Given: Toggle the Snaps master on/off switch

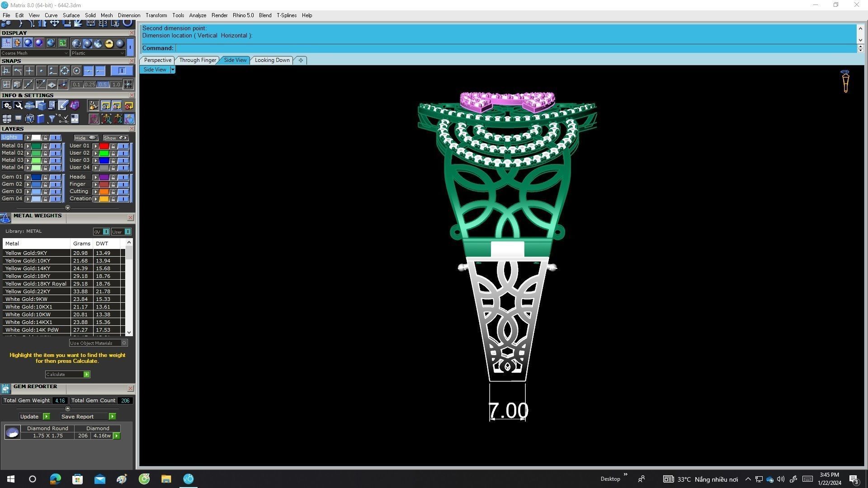Looking at the screenshot, I should tap(122, 71).
